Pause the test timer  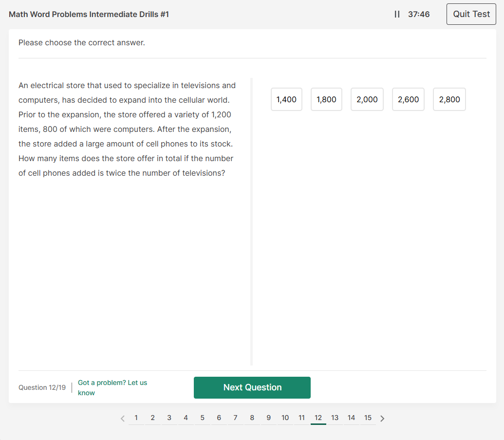coord(397,14)
